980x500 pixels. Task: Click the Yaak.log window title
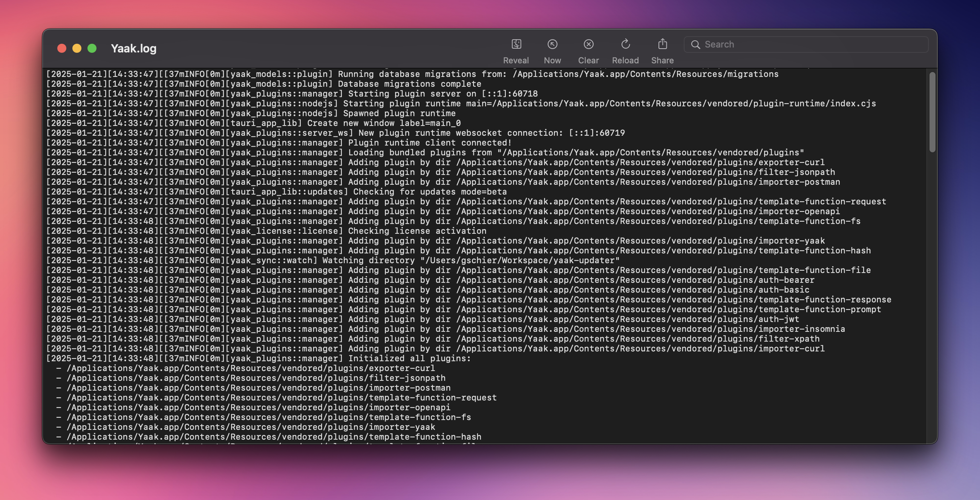pos(133,48)
